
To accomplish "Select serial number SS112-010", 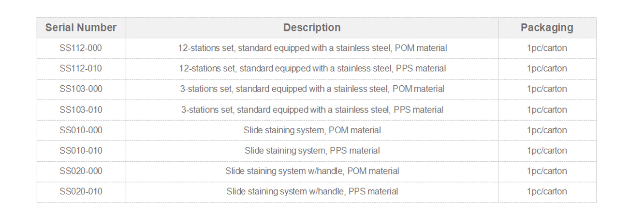I will [81, 68].
